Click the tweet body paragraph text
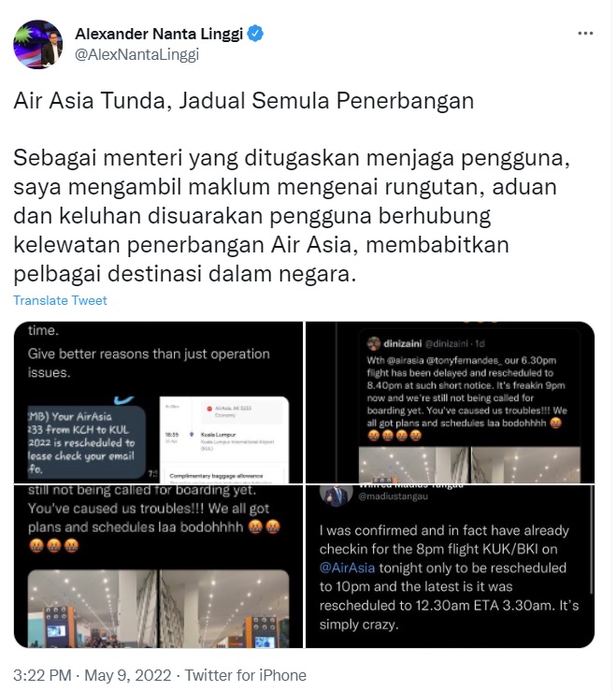Viewport: 616px width, 691px height. (292, 216)
